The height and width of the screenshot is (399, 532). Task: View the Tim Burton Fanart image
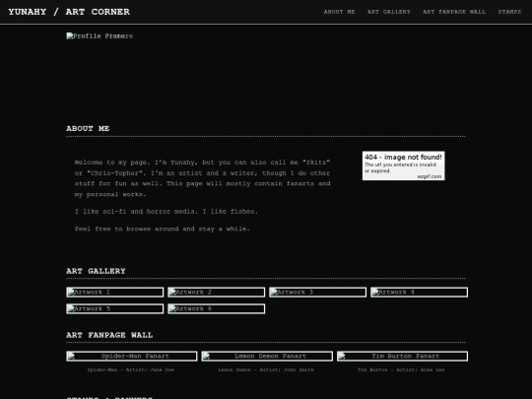pos(402,357)
